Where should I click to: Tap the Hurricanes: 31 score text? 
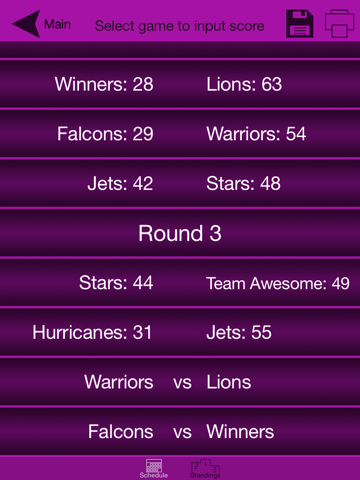92,332
